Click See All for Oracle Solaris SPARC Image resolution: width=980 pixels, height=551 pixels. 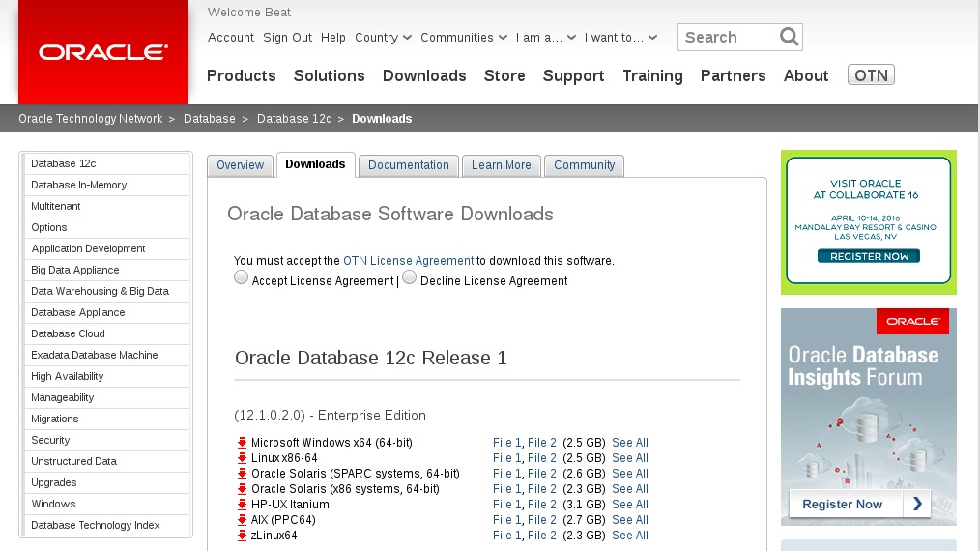tap(630, 474)
